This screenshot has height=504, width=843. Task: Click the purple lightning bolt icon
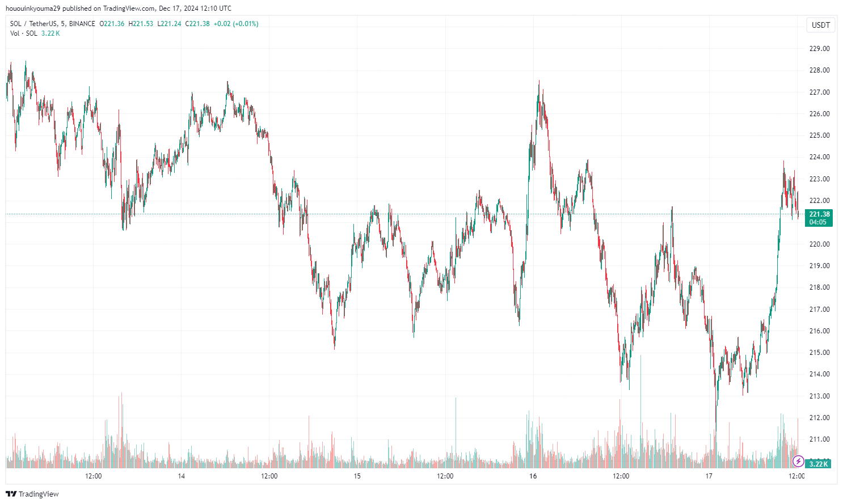click(x=798, y=461)
